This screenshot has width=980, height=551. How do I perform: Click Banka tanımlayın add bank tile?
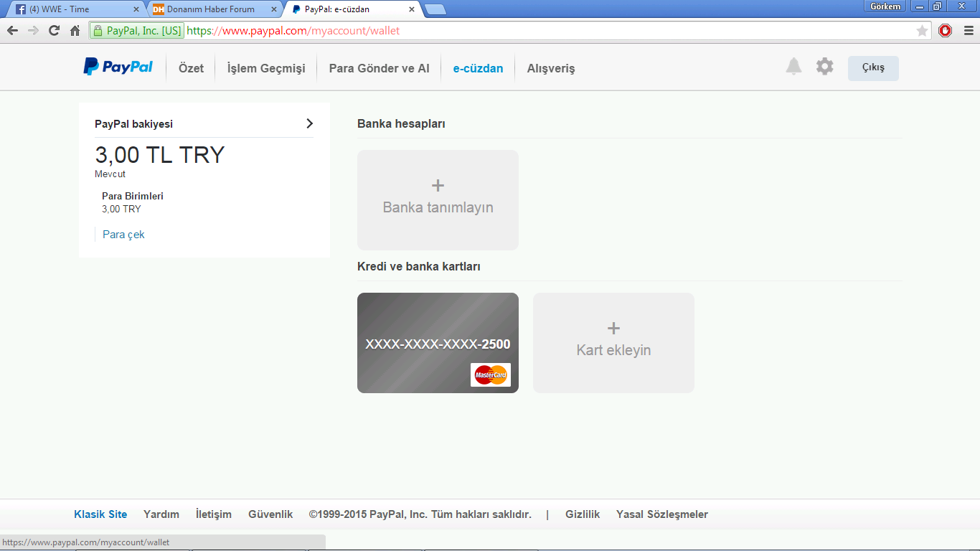(438, 200)
